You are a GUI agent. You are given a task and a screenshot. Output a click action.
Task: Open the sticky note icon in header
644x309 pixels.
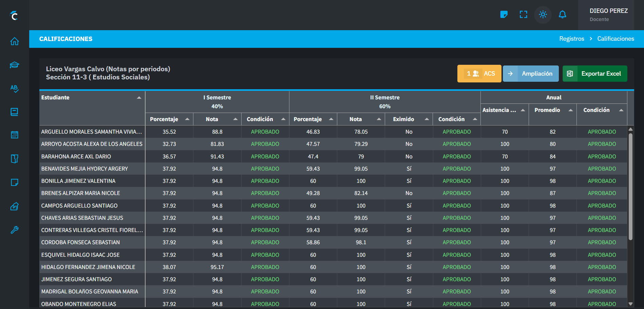pyautogui.click(x=504, y=15)
